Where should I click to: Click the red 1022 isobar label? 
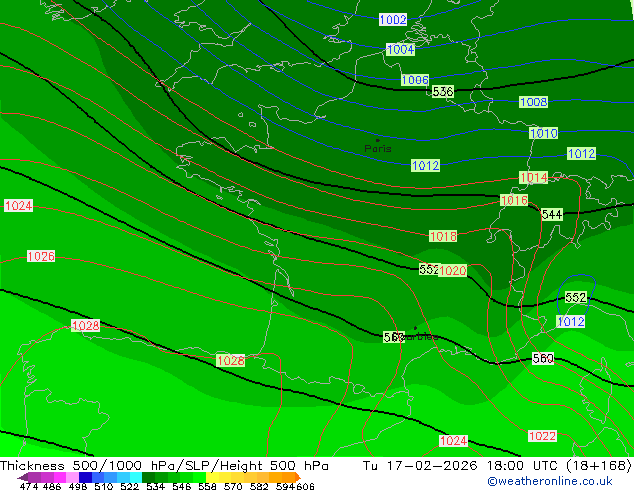(x=542, y=436)
